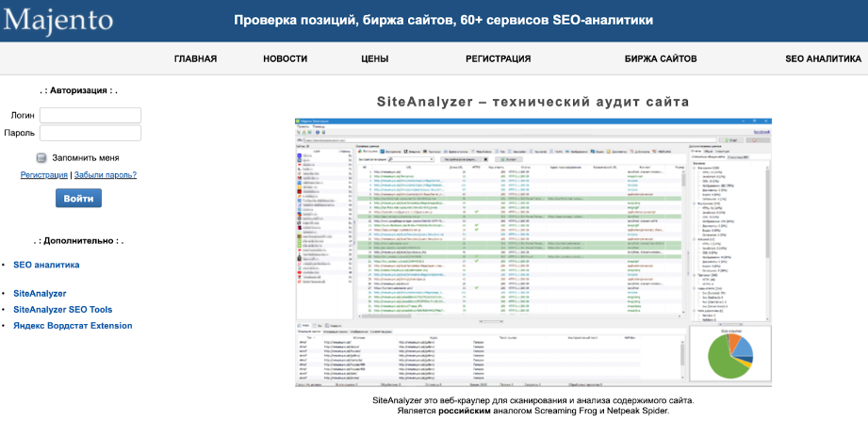The image size is (868, 421).
Task: Click the SiteAnalyzer – технический аудит сайта heading
Action: coord(533,102)
